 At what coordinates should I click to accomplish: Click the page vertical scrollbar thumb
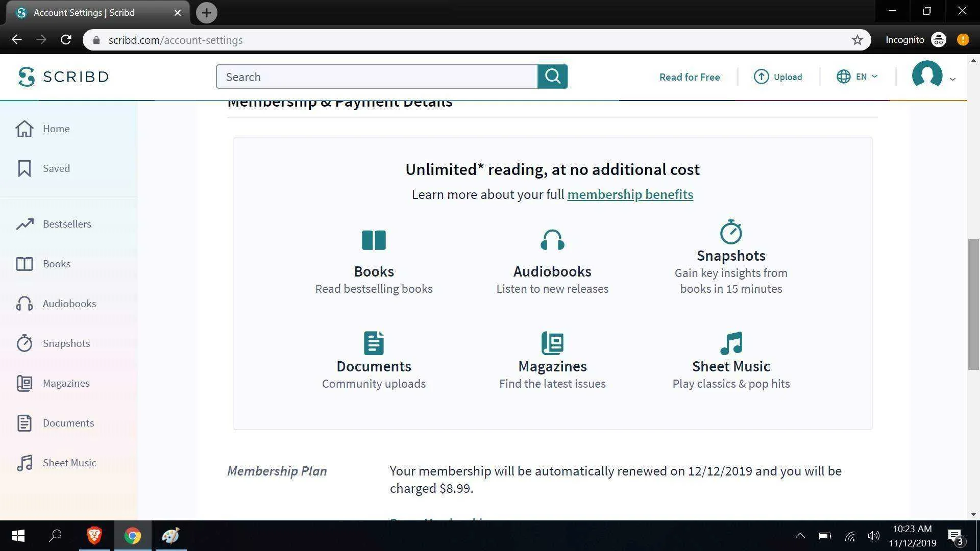pos(973,304)
